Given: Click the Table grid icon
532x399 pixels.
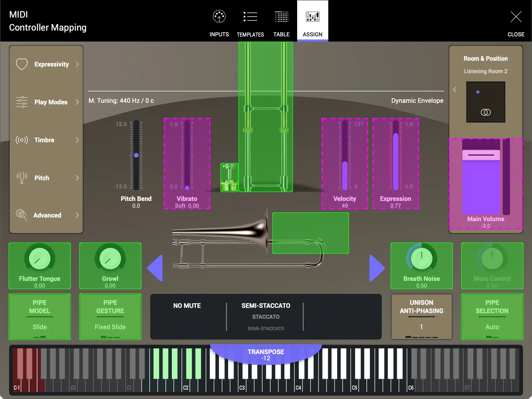Looking at the screenshot, I should [281, 17].
